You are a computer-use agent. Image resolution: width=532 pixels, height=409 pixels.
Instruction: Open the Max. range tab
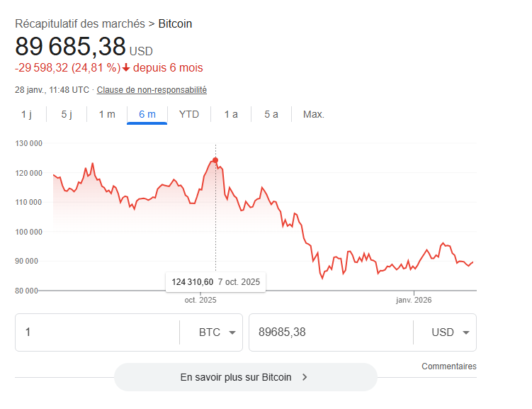[x=314, y=114]
